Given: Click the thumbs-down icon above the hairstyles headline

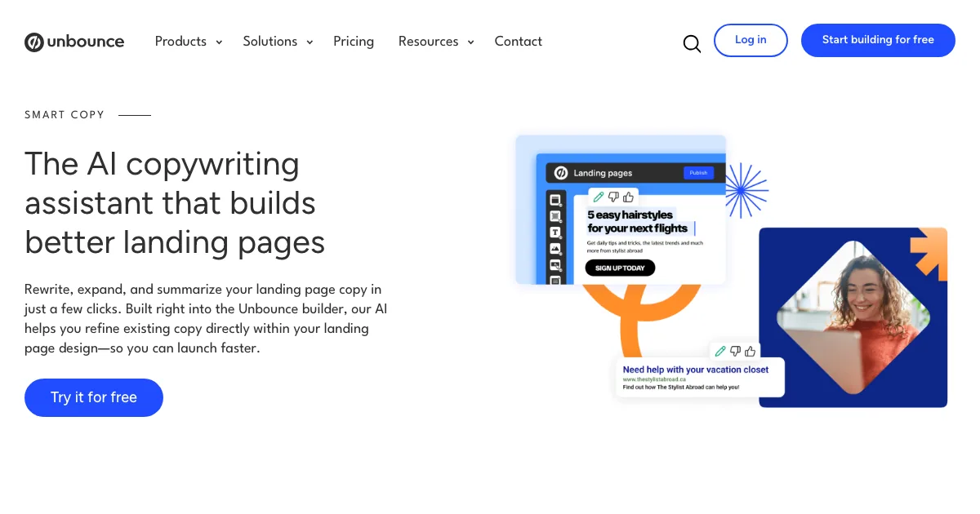Looking at the screenshot, I should (613, 197).
